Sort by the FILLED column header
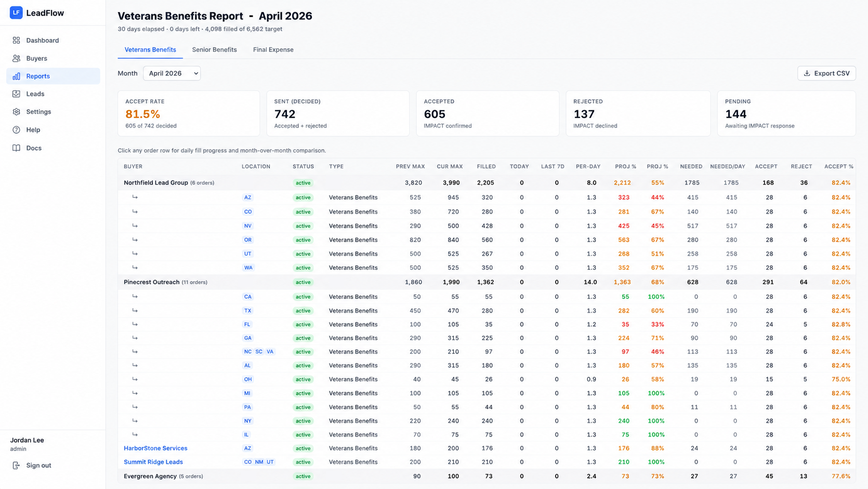The image size is (868, 489). coord(486,166)
